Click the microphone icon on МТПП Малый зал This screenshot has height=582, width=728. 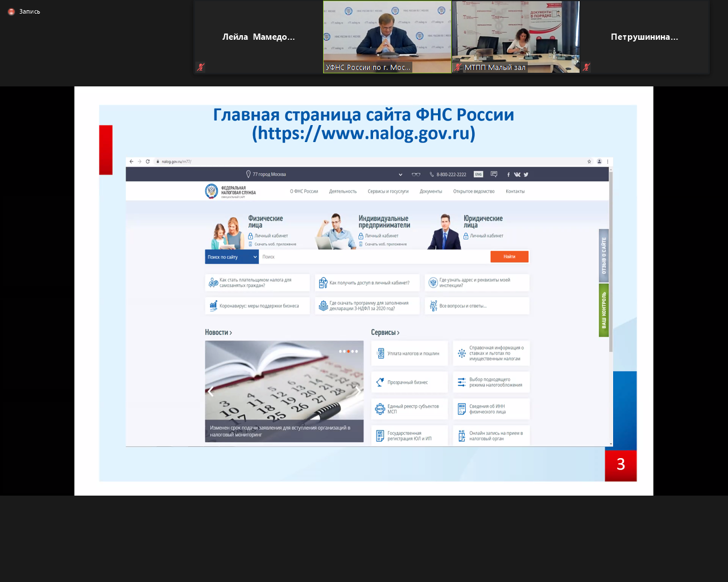click(x=458, y=66)
